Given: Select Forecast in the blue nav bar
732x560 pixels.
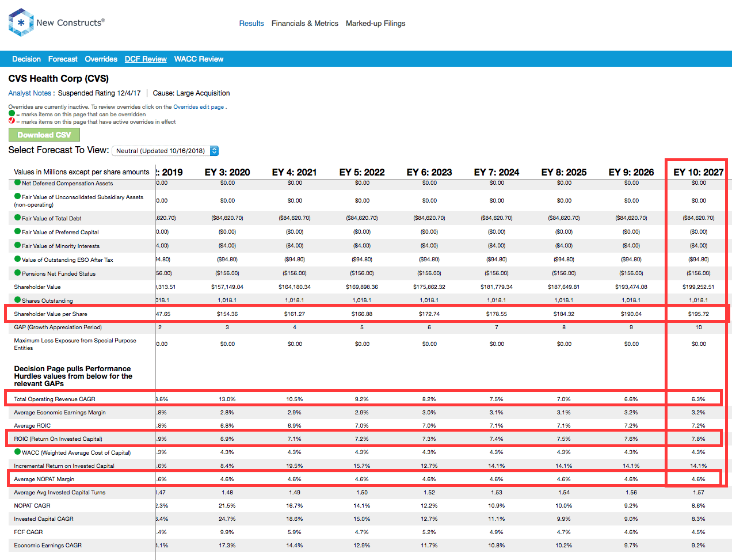Looking at the screenshot, I should (63, 59).
